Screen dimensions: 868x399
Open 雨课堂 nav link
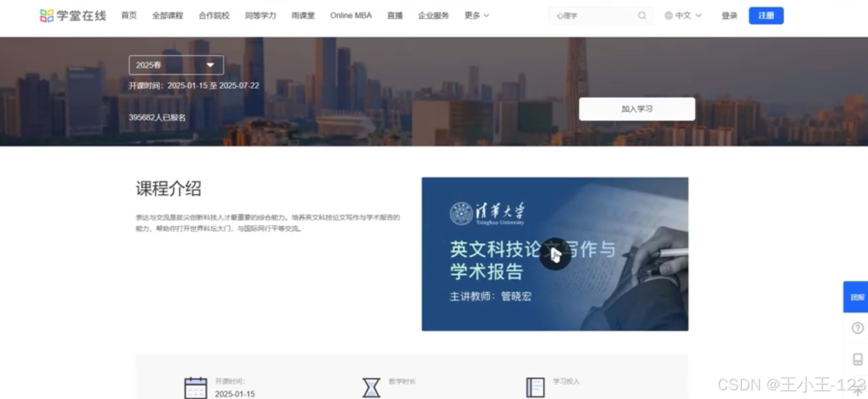[x=303, y=15]
